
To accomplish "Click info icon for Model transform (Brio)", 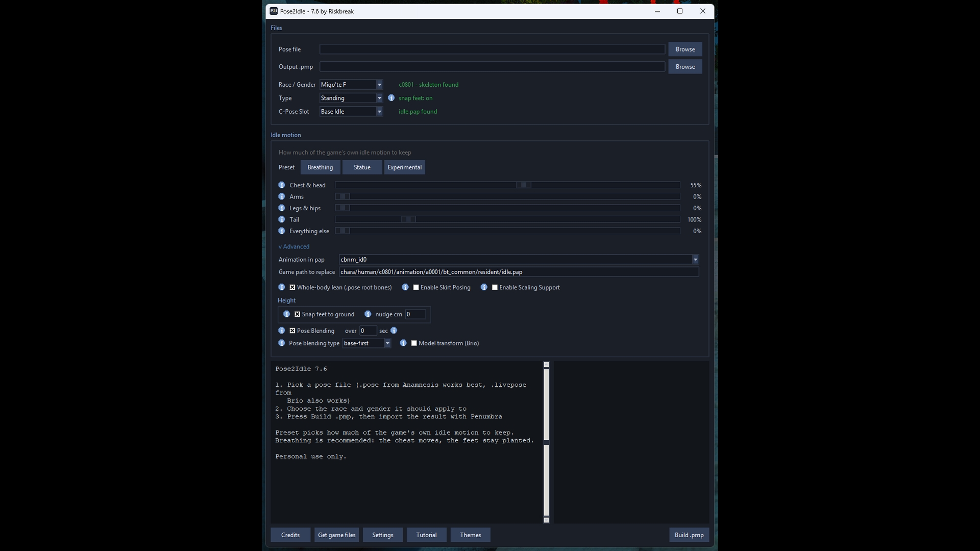I will [x=403, y=343].
